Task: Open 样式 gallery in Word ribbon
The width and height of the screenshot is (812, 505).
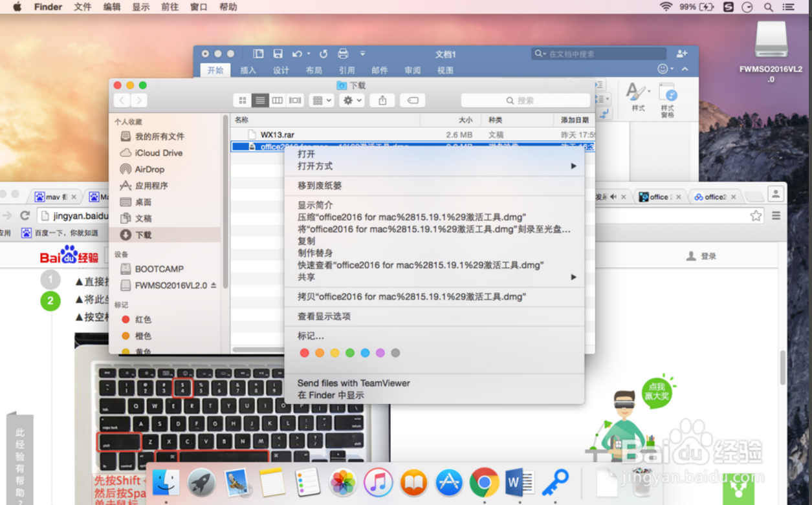Action: [x=638, y=97]
